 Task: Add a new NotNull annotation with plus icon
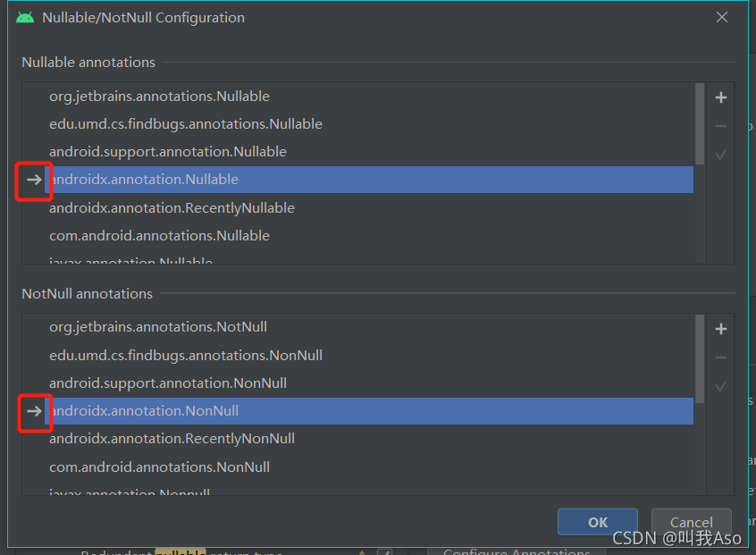coord(721,329)
